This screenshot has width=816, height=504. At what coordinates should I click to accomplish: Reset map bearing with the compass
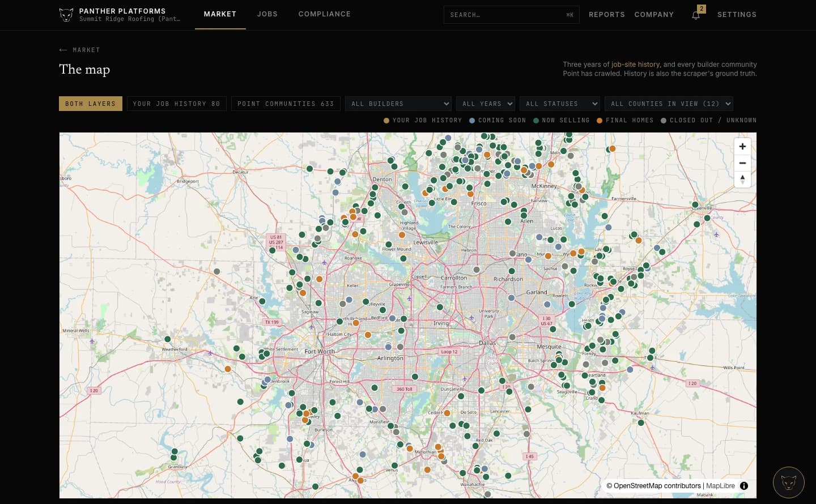point(742,180)
